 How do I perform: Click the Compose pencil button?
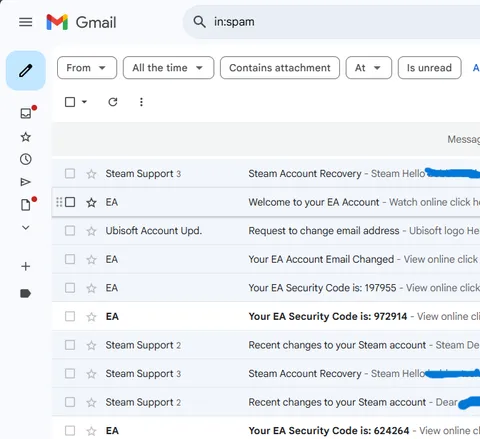tap(26, 71)
